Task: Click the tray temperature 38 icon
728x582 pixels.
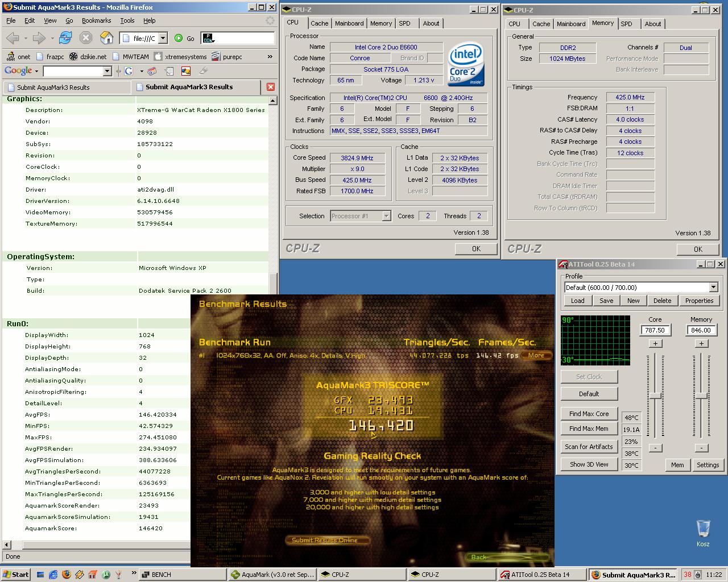Action: tap(688, 575)
